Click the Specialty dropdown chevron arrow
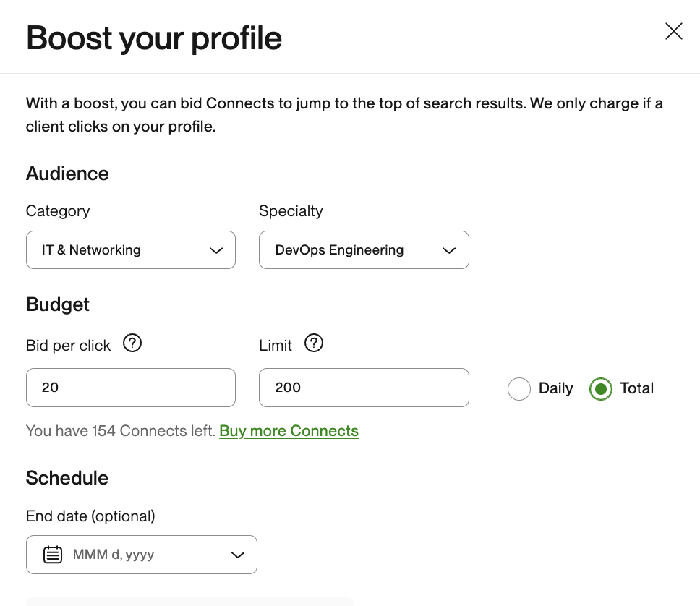 click(449, 250)
